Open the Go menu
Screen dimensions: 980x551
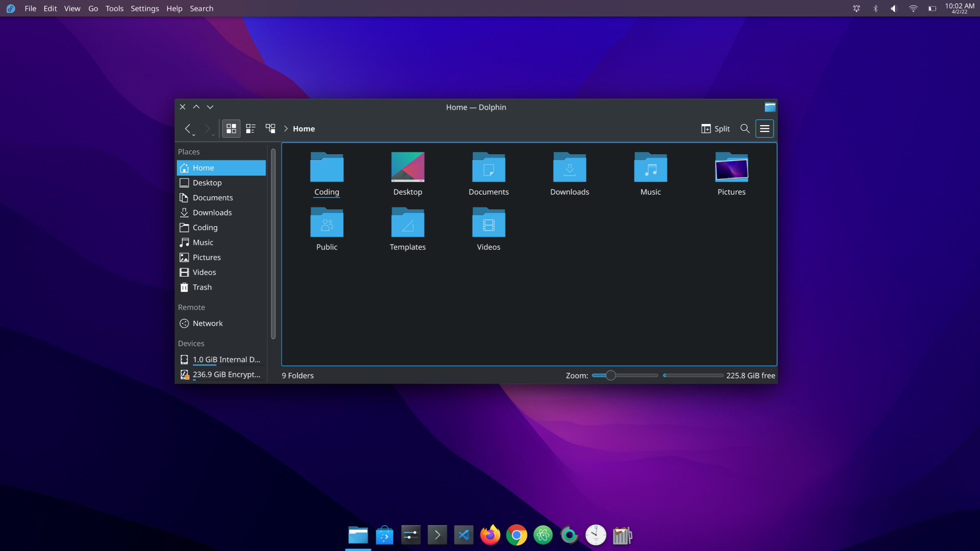click(93, 8)
